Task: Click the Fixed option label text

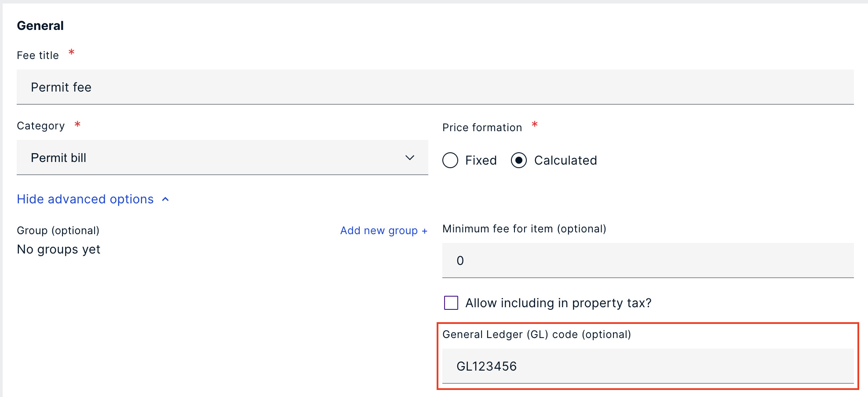Action: coord(481,160)
